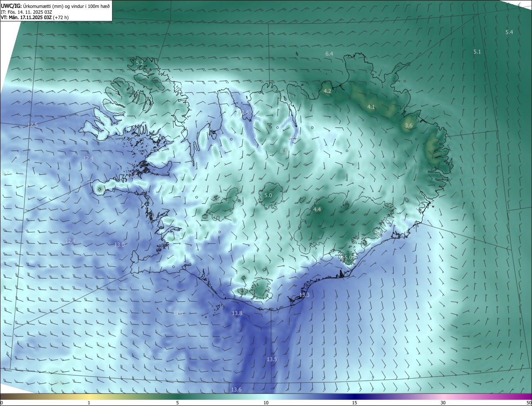Click the 13.6 value just above the color scale

pos(236,389)
